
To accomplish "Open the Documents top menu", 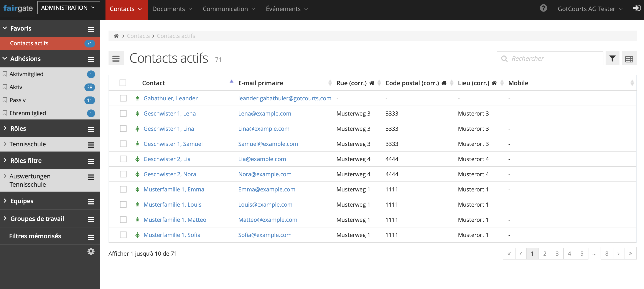I will (x=172, y=9).
